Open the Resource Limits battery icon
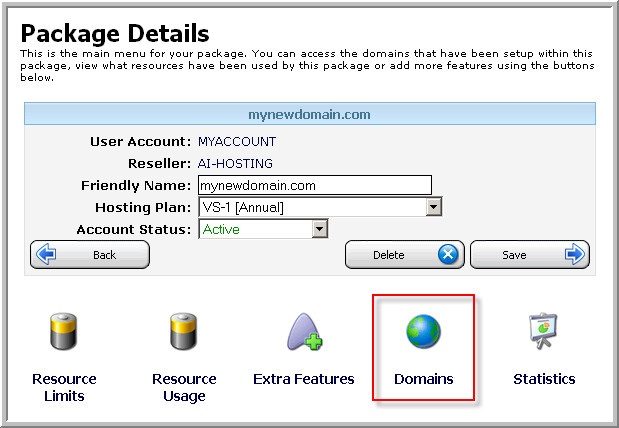The width and height of the screenshot is (619, 428). coord(64,332)
